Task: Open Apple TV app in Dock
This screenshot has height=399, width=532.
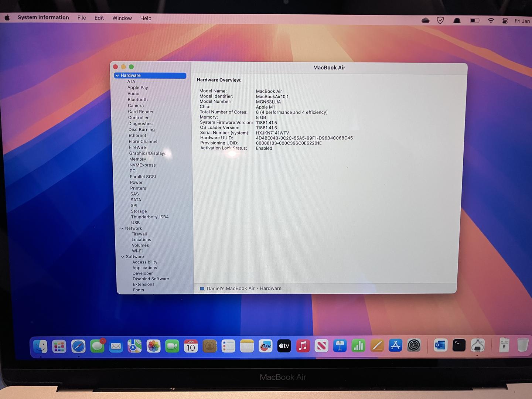Action: (284, 346)
